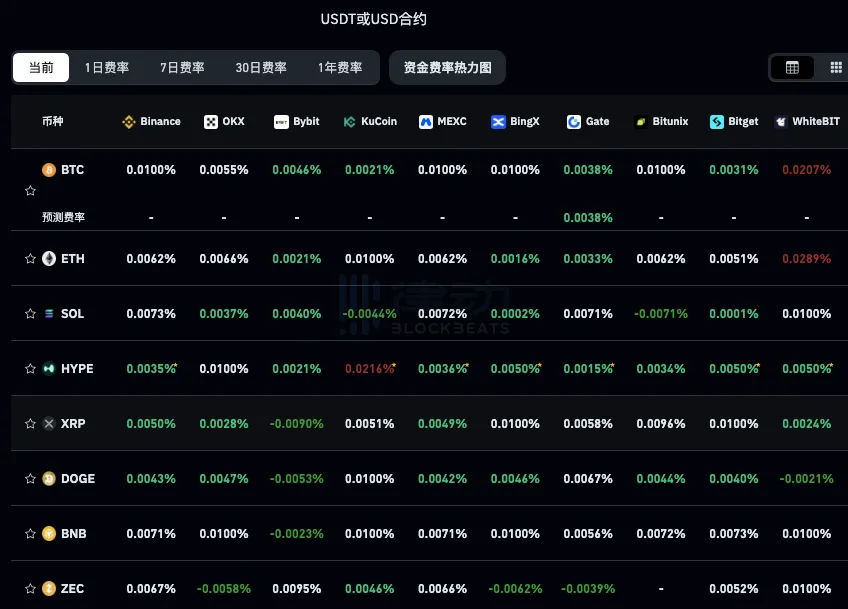Click the Binance column header label
Viewport: 848px width, 609px height.
[x=160, y=122]
